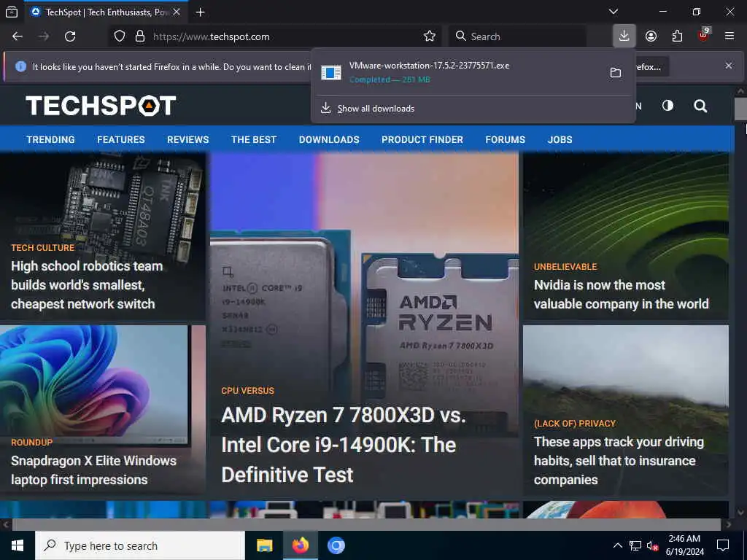The height and width of the screenshot is (560, 747).
Task: Expand the list all tabs dropdown
Action: [614, 12]
